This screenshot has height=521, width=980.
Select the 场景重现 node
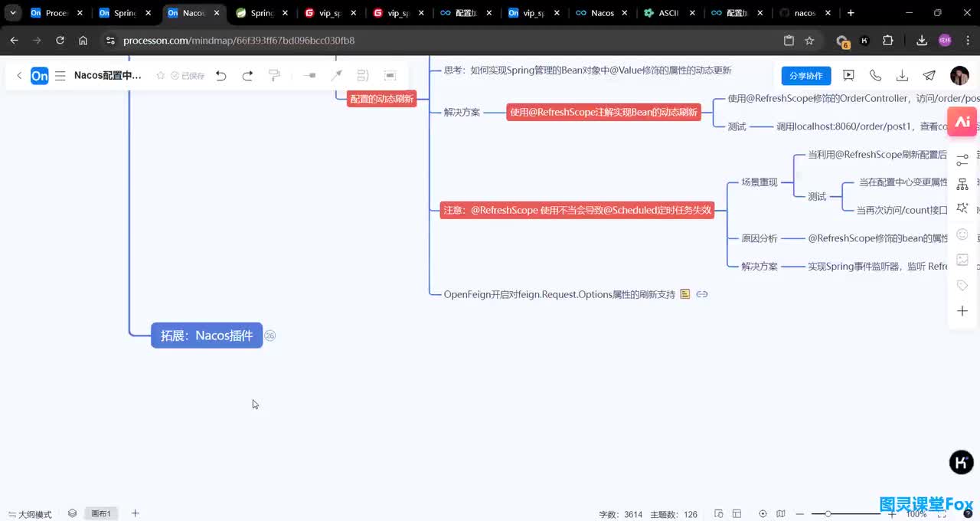click(x=759, y=182)
